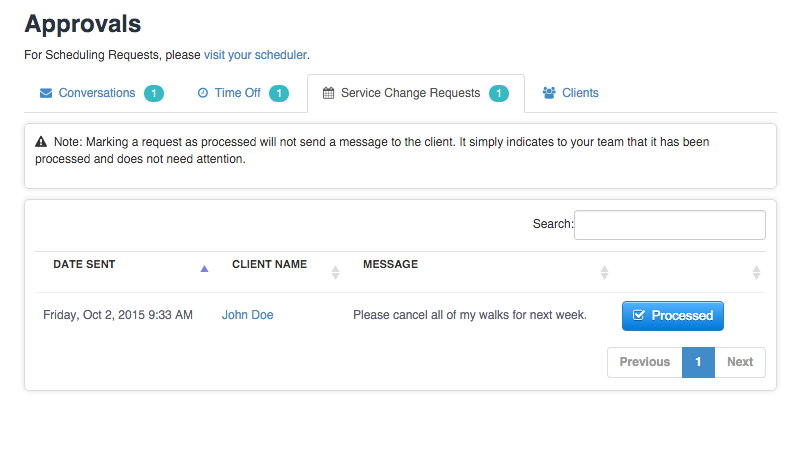Viewport: 807px width, 472px height.
Task: Click the calendar icon beside Service Change Requests
Action: (328, 93)
